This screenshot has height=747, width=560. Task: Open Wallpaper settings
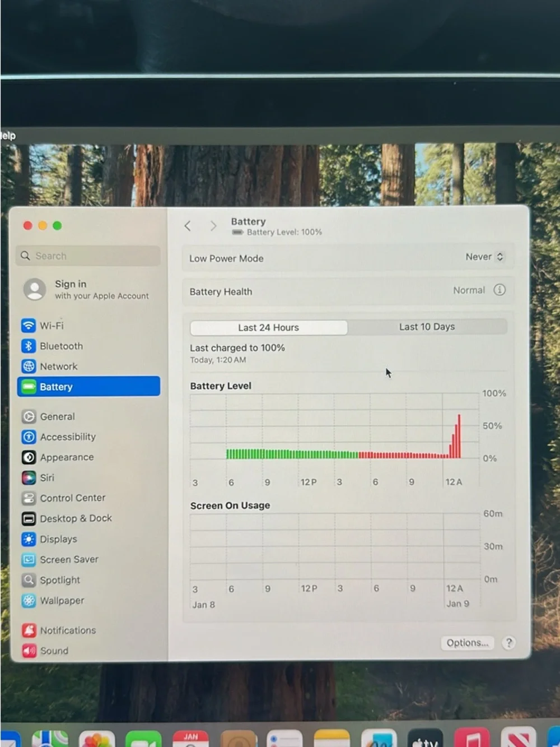click(x=61, y=600)
